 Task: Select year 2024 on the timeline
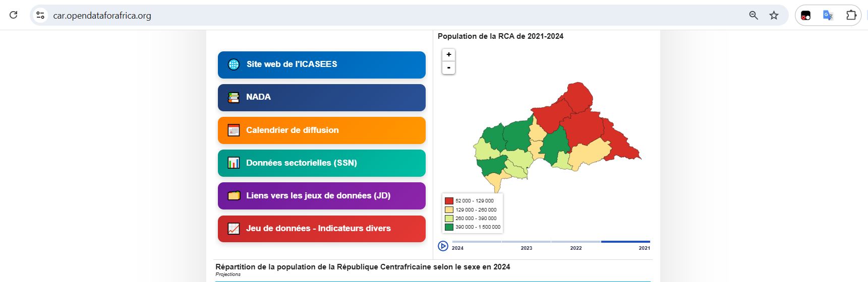457,248
